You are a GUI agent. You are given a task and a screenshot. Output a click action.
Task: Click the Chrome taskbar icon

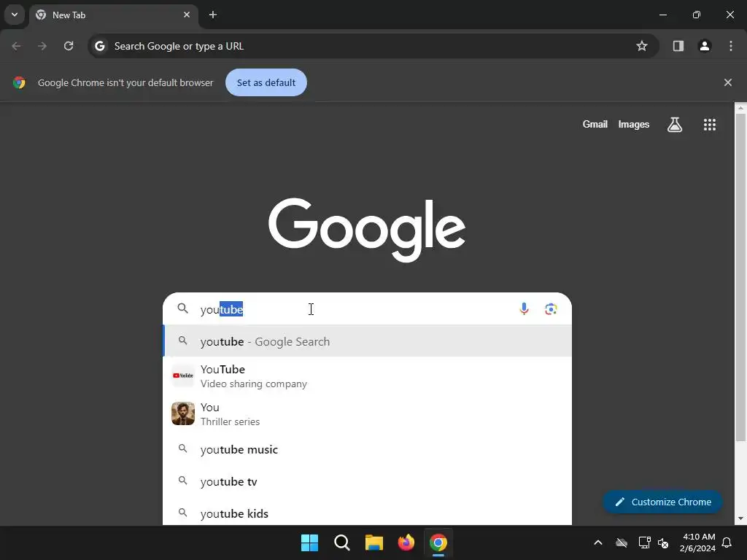(438, 542)
